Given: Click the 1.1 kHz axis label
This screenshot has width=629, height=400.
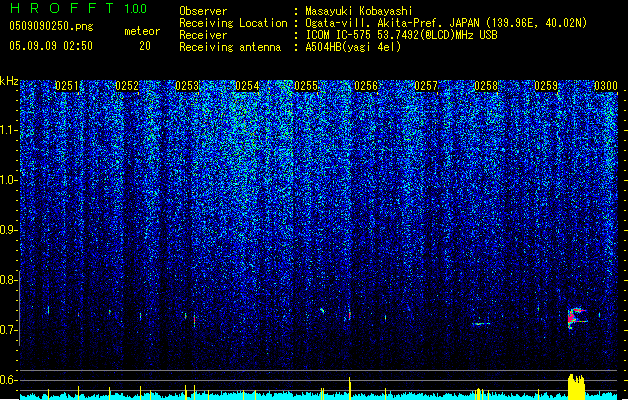Looking at the screenshot, I should (x=9, y=130).
